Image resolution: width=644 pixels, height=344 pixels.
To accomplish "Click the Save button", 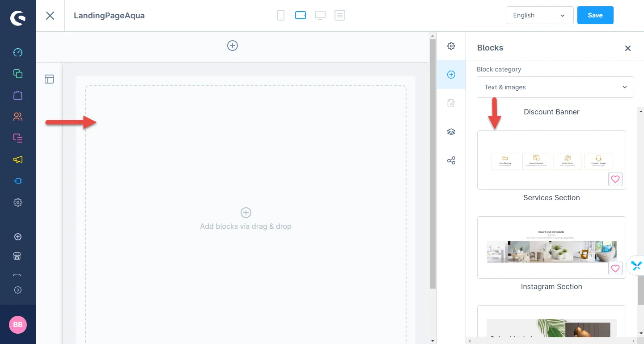I will 595,15.
